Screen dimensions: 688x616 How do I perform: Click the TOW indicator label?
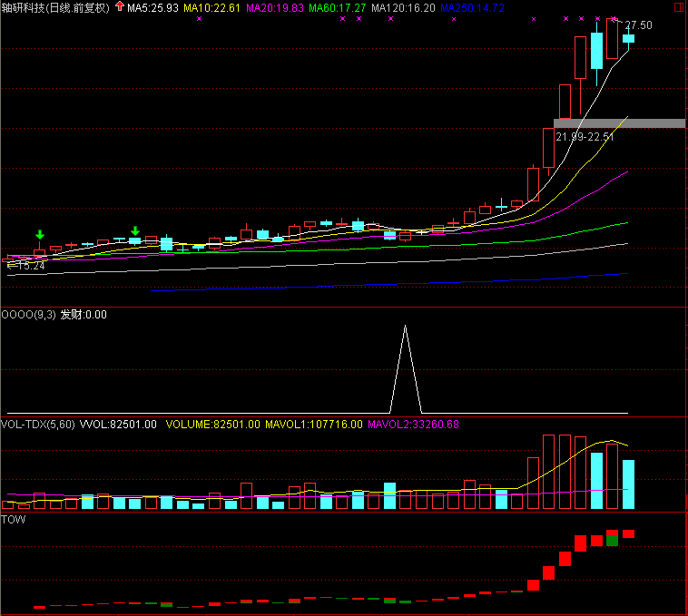click(14, 520)
